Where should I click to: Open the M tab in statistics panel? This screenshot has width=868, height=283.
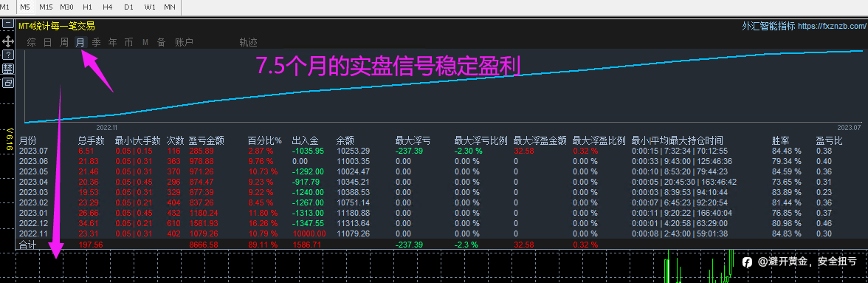click(145, 42)
